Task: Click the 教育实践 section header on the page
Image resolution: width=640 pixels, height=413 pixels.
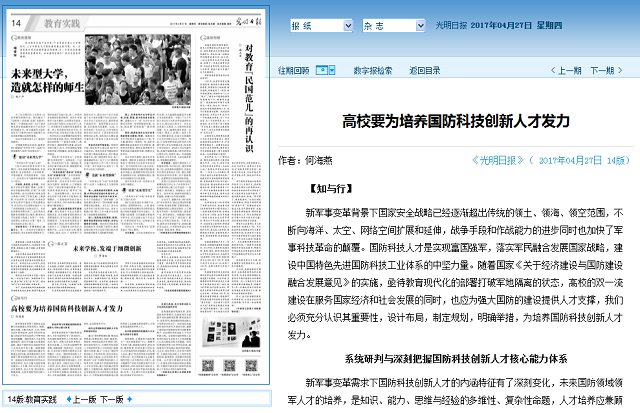Action: pos(62,24)
